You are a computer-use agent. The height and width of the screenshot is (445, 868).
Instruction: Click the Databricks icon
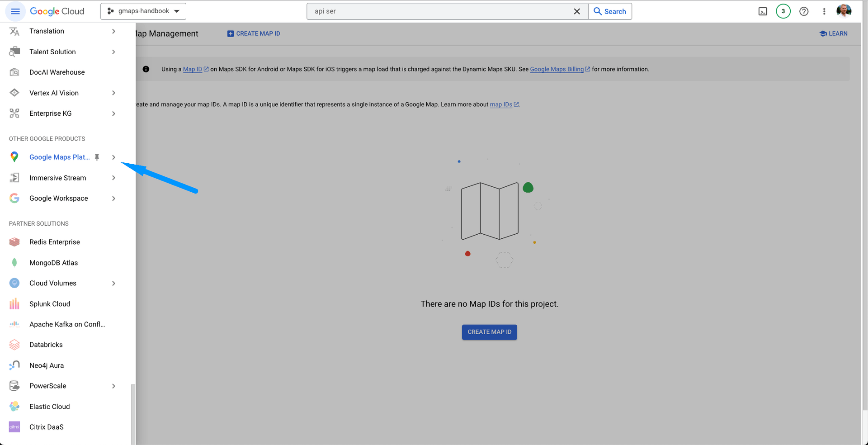tap(14, 345)
